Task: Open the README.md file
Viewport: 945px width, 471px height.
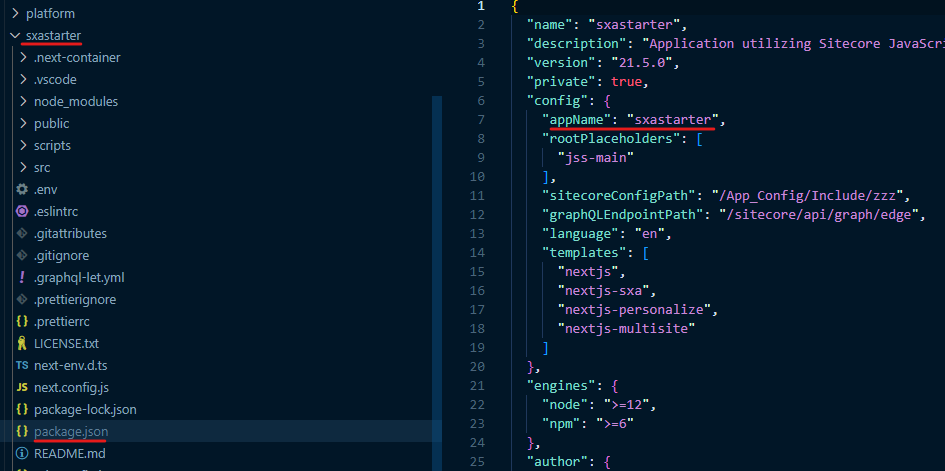Action: (x=70, y=453)
